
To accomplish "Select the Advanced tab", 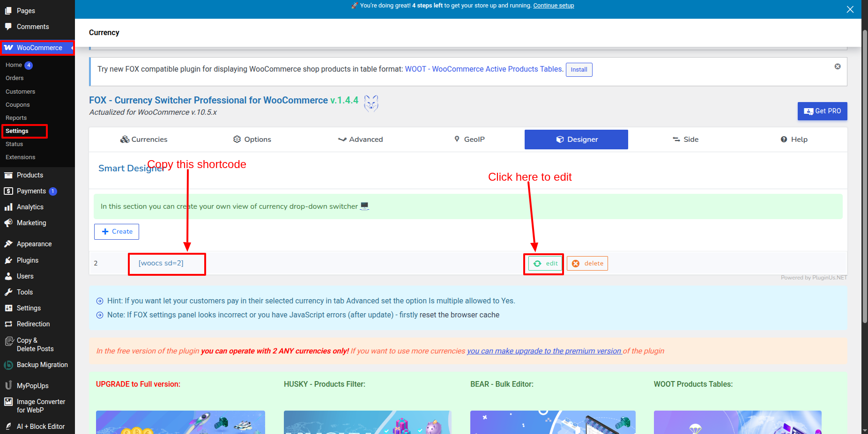I will pos(360,140).
